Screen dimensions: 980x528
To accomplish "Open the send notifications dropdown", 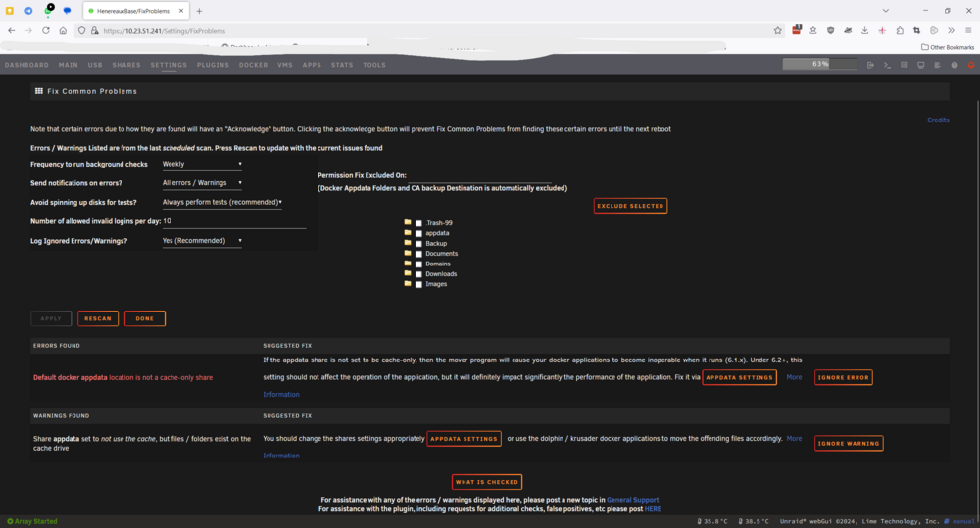I will click(x=202, y=183).
